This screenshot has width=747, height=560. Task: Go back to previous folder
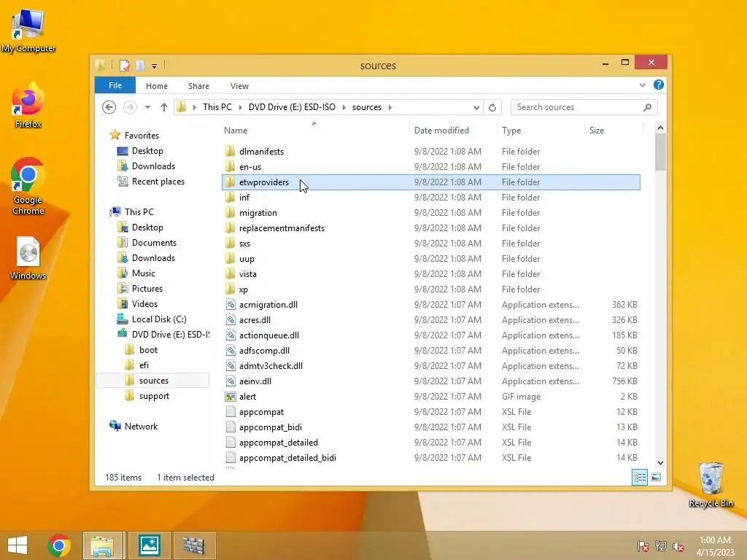pyautogui.click(x=109, y=107)
